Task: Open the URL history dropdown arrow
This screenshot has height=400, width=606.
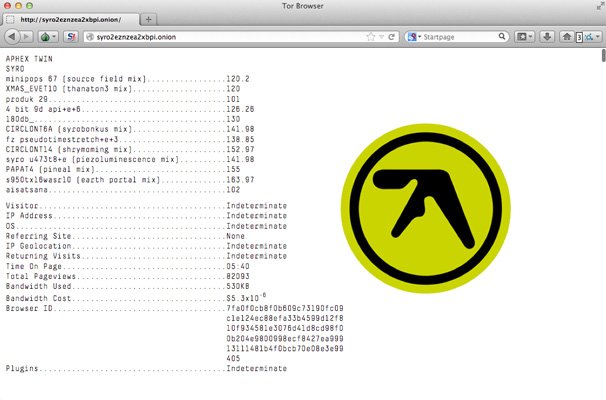Action: pyautogui.click(x=380, y=38)
